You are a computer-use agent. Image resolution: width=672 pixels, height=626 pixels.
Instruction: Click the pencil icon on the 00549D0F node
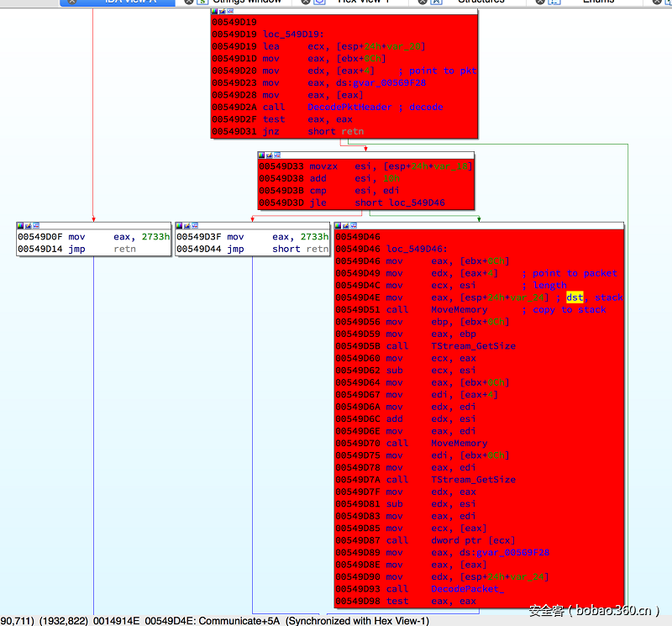pos(28,225)
